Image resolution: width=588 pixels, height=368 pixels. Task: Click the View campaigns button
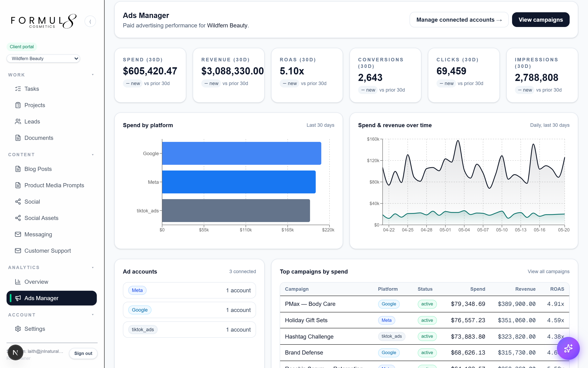pyautogui.click(x=541, y=20)
